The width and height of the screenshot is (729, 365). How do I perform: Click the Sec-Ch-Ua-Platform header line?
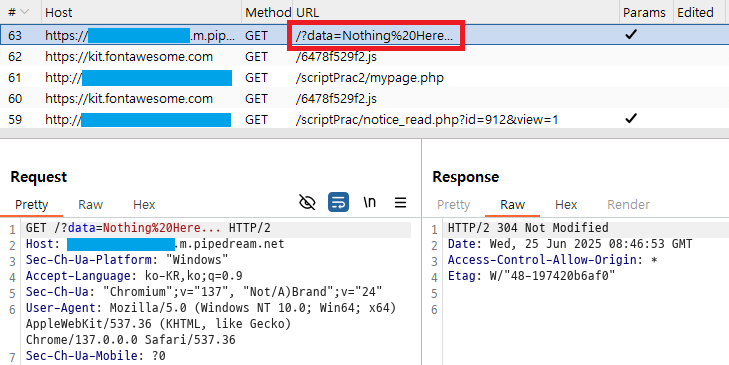click(x=127, y=259)
